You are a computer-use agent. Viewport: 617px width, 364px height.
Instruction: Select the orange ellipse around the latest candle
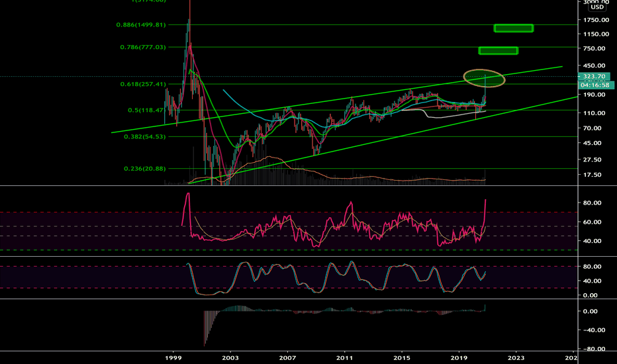point(484,78)
